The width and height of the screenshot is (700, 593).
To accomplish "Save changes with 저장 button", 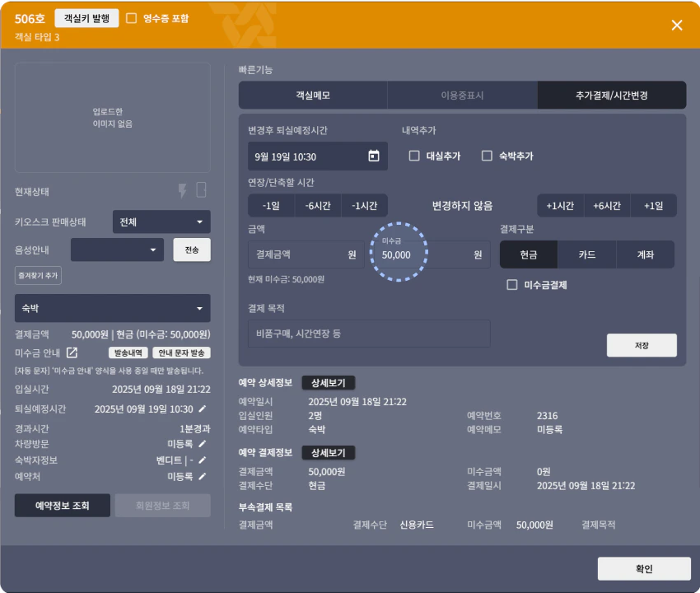I will 642,345.
